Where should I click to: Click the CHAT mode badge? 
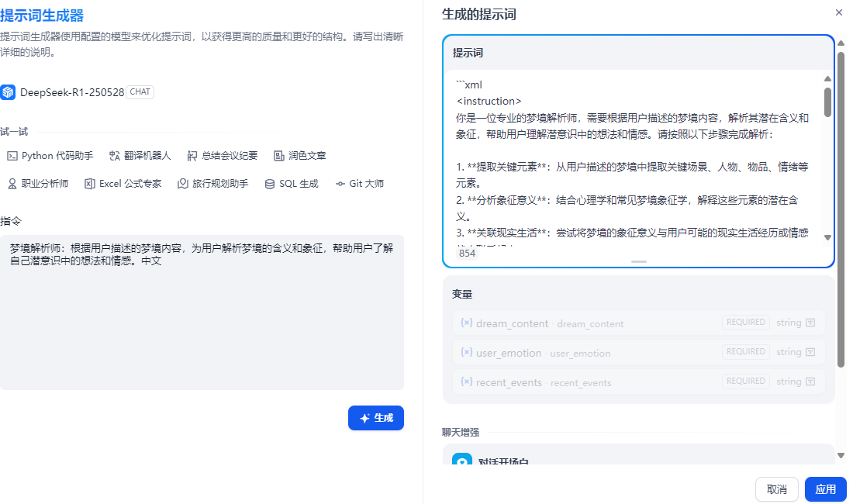[140, 92]
